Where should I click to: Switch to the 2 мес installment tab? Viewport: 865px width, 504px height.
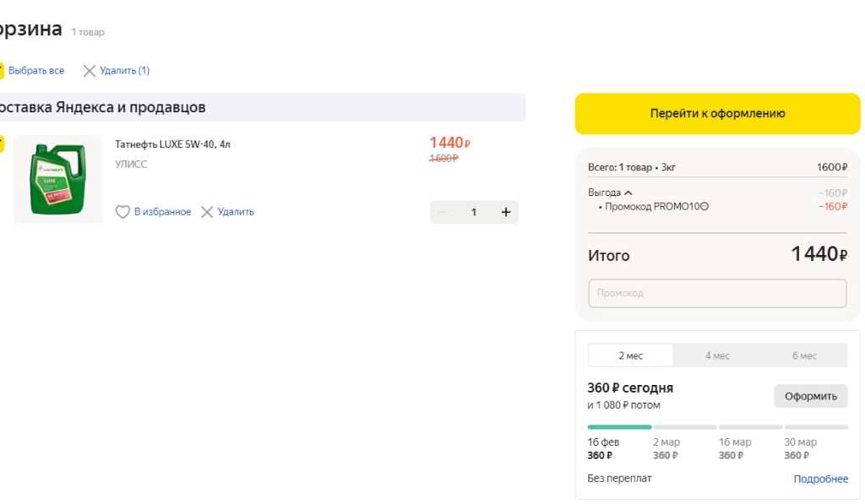pos(630,355)
